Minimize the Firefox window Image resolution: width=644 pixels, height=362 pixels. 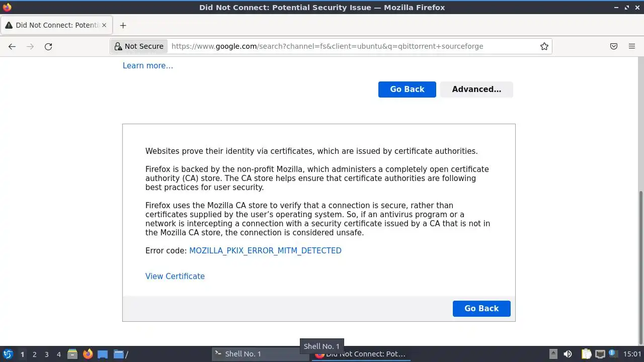pos(617,7)
